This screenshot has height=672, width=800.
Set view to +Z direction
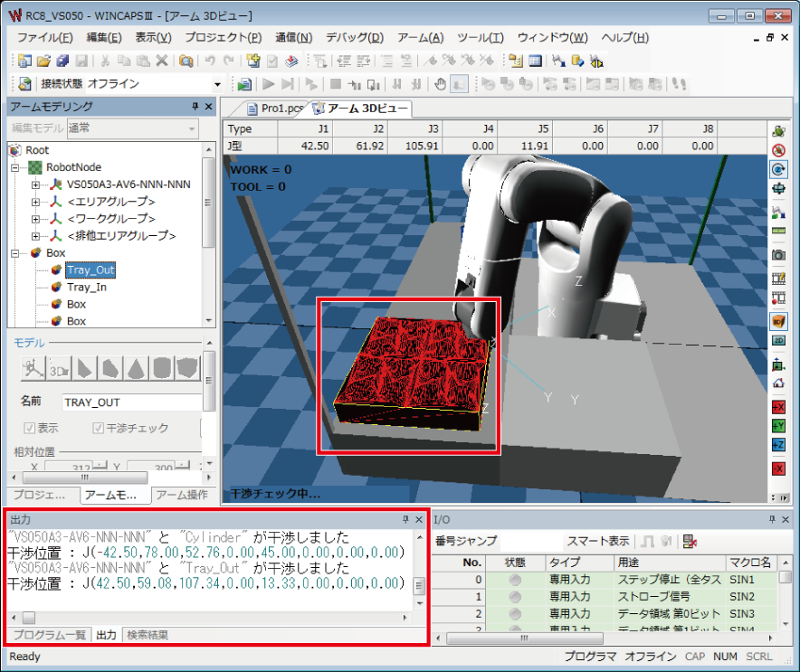pyautogui.click(x=778, y=445)
